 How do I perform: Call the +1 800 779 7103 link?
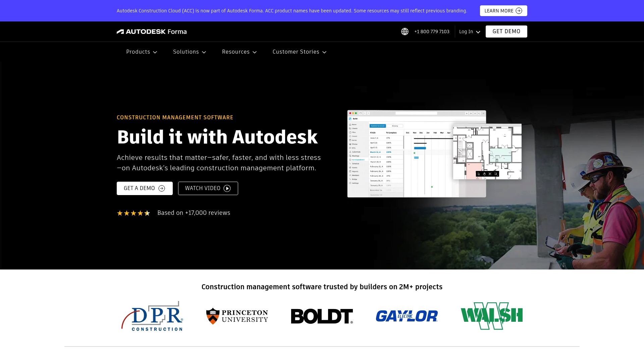[432, 32]
